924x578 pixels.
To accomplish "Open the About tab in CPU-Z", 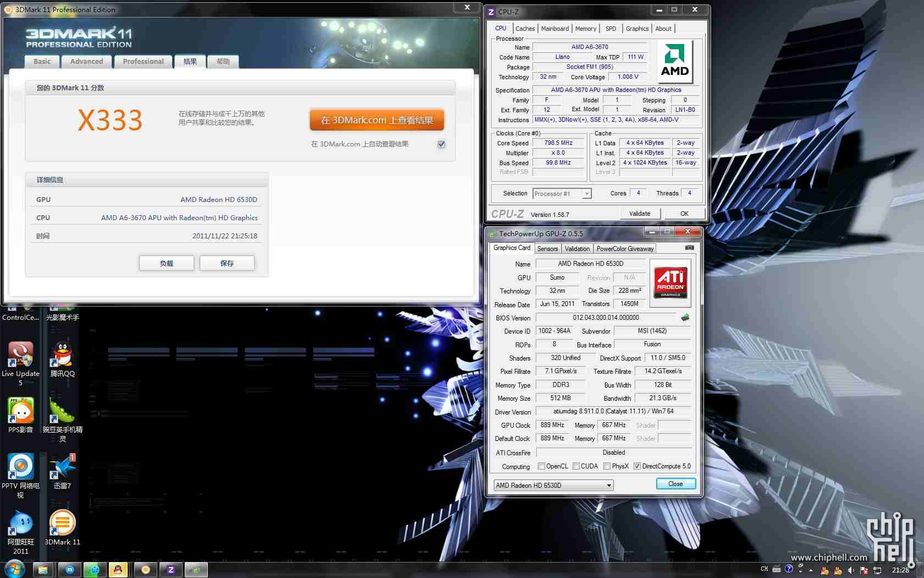I will pyautogui.click(x=663, y=29).
